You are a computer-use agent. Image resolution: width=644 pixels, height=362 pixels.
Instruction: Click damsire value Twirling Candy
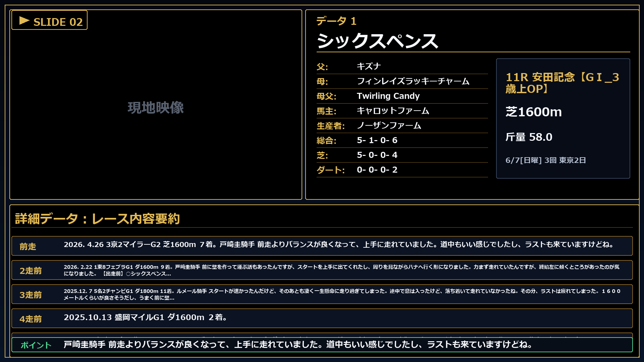pyautogui.click(x=388, y=96)
